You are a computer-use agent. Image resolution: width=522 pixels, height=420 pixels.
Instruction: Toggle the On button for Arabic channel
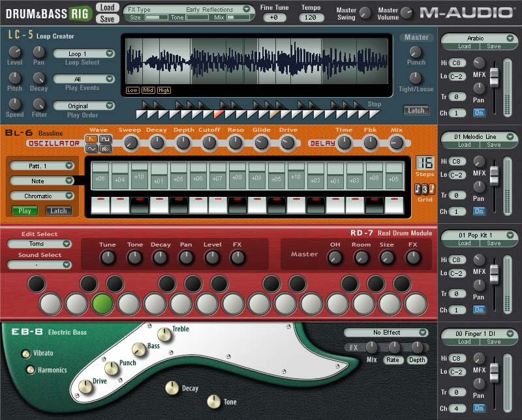[480, 113]
